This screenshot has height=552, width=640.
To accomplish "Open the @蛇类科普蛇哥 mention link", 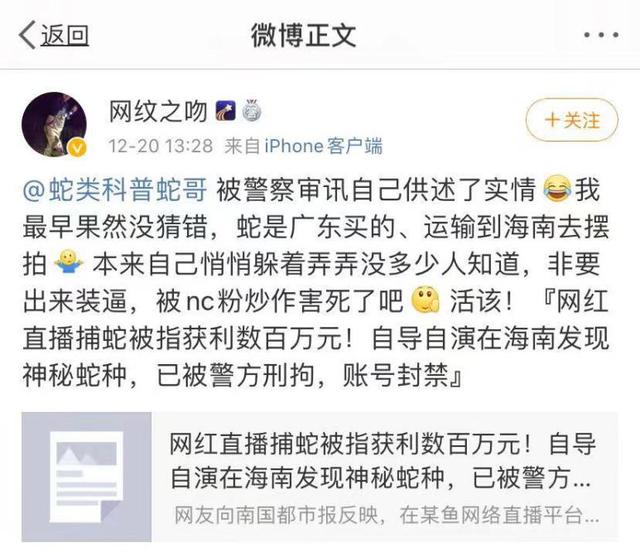I will pyautogui.click(x=115, y=190).
